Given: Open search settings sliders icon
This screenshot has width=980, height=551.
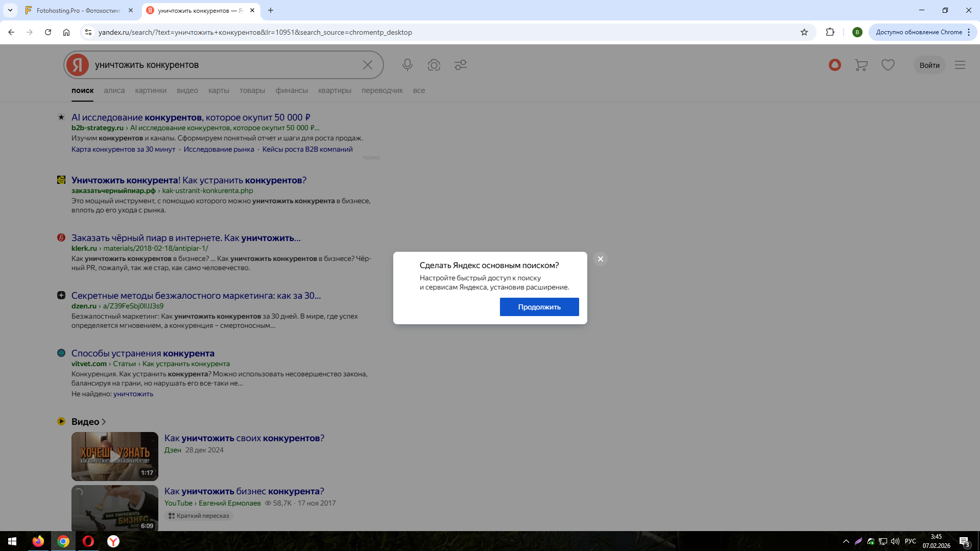Looking at the screenshot, I should click(x=461, y=65).
